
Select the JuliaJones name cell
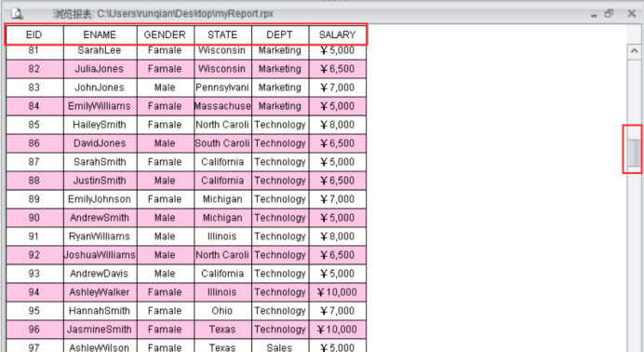click(x=101, y=69)
